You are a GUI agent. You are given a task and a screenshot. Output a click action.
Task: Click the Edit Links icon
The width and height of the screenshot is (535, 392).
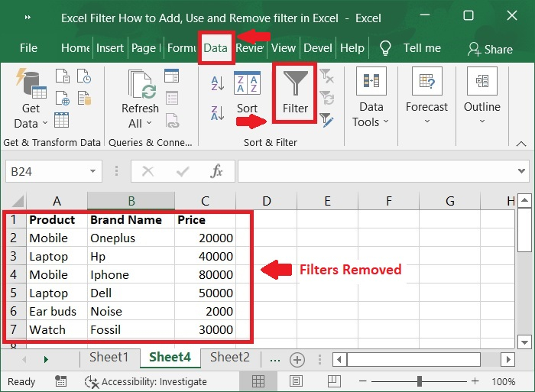[x=172, y=121]
